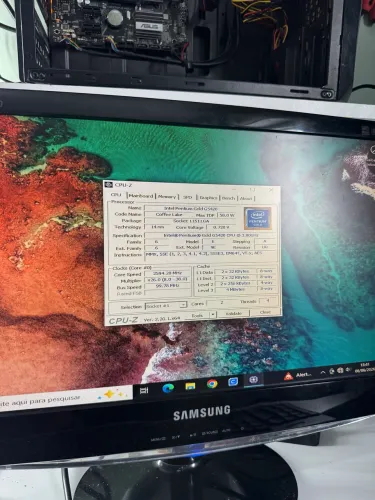Open the blue app icon next to Chrome
Viewport: 375px width, 500px height.
[x=233, y=382]
